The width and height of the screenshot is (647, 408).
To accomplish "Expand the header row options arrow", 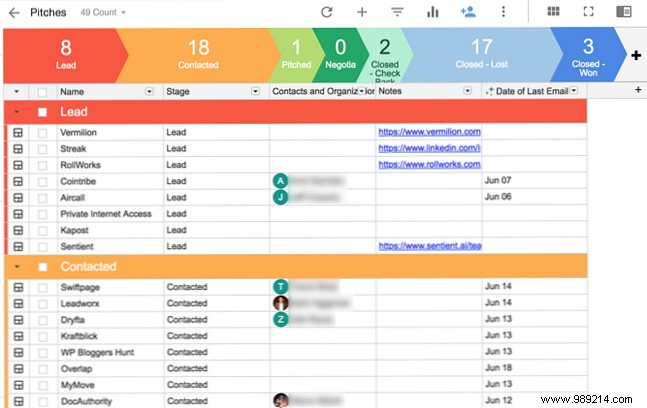I will [17, 92].
